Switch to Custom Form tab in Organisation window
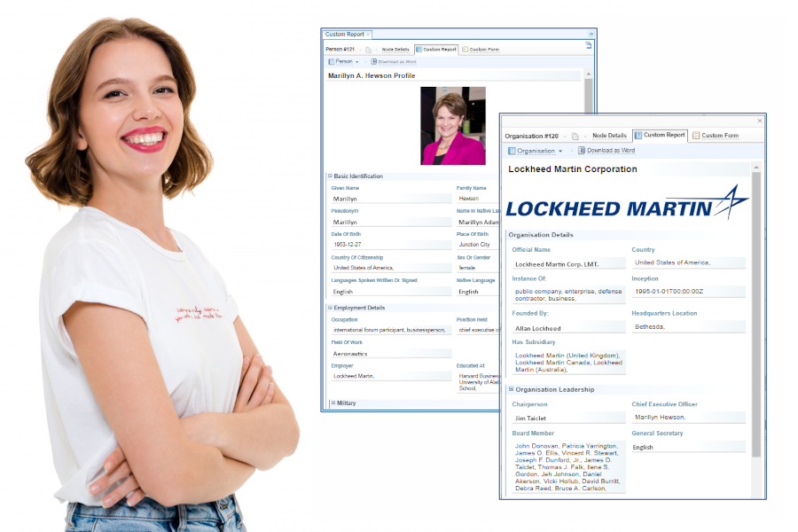 point(715,136)
